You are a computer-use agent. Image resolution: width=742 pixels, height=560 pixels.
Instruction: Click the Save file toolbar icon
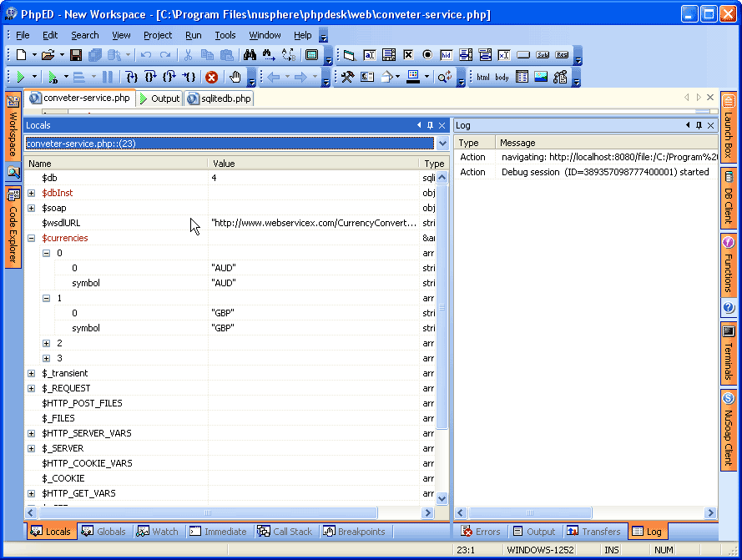76,55
